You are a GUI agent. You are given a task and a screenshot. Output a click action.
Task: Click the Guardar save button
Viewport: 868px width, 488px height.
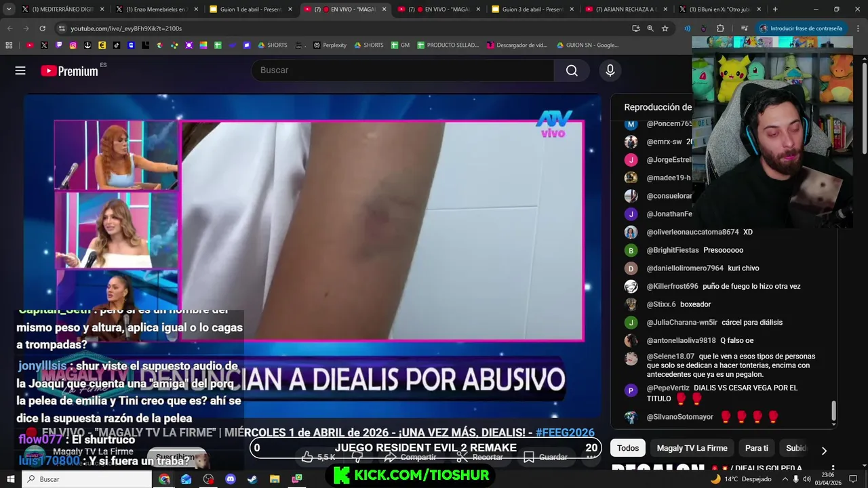point(545,457)
